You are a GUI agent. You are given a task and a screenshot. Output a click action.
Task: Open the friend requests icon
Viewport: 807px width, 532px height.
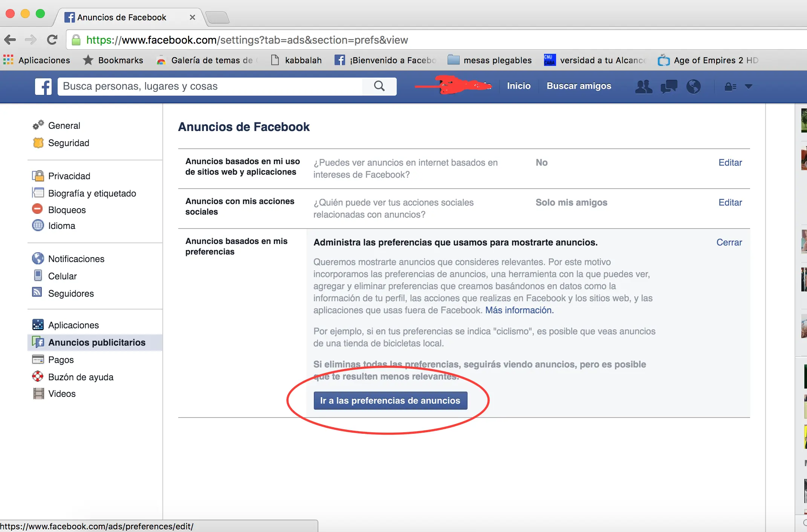(643, 86)
